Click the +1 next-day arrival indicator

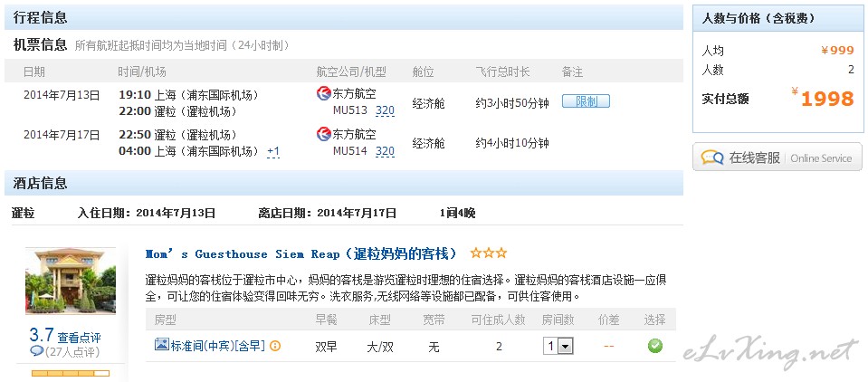coord(273,151)
